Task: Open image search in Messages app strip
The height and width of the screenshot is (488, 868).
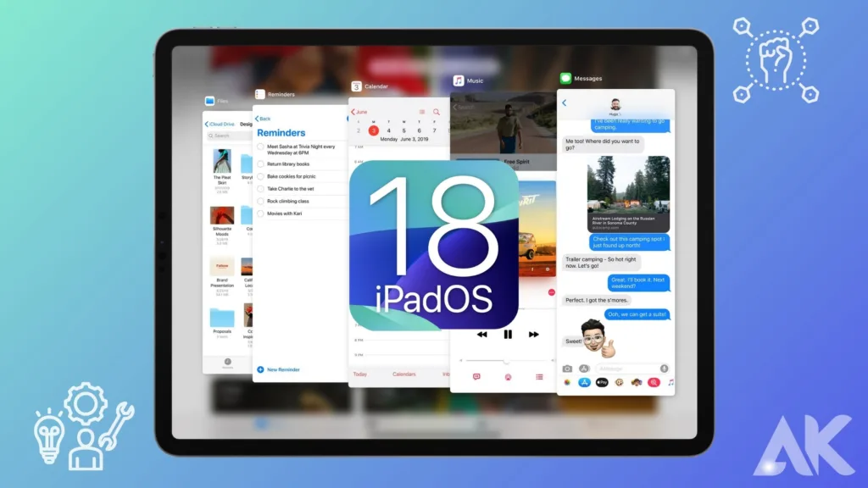Action: pyautogui.click(x=654, y=382)
